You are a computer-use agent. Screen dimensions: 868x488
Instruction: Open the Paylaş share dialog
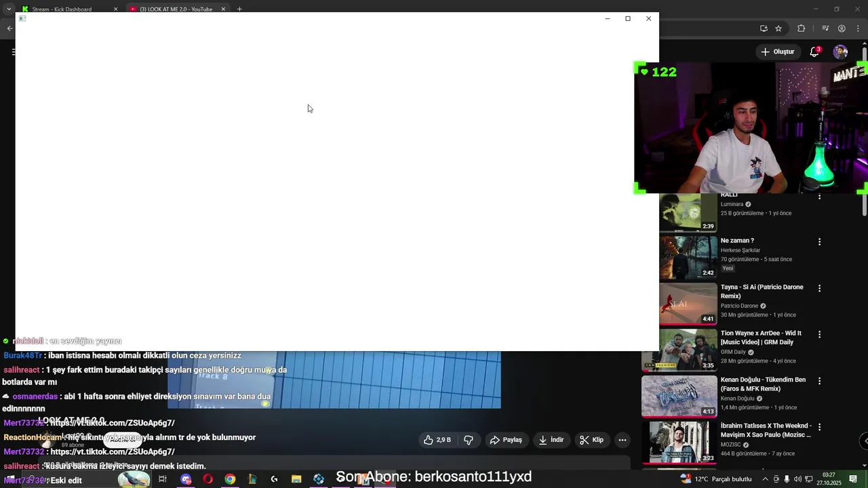(506, 440)
